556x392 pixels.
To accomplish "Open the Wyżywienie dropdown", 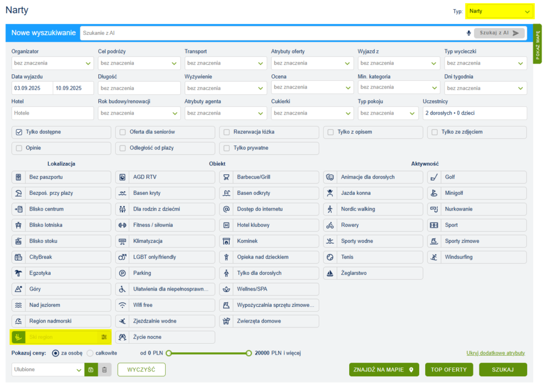I will [225, 88].
